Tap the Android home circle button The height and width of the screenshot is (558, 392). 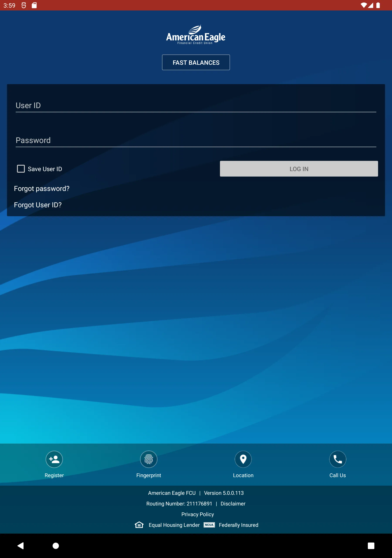56,546
